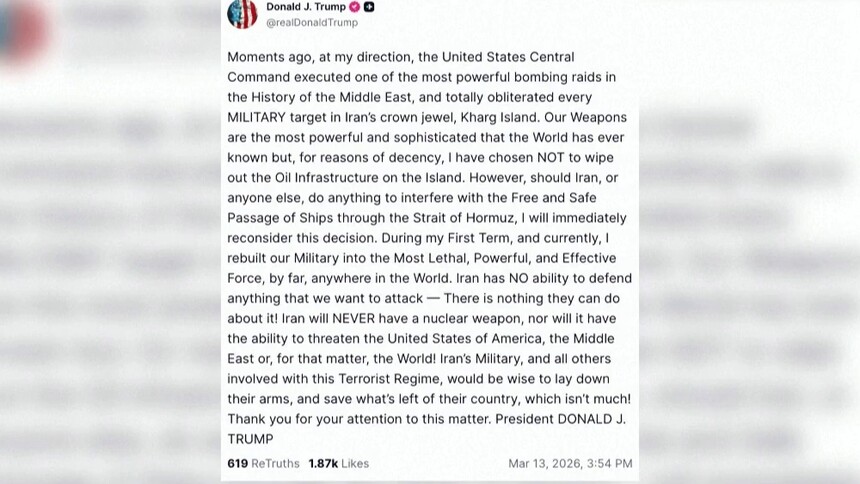Click 'President DONALD J.' signature text
This screenshot has height=484, width=860.
pyautogui.click(x=560, y=419)
